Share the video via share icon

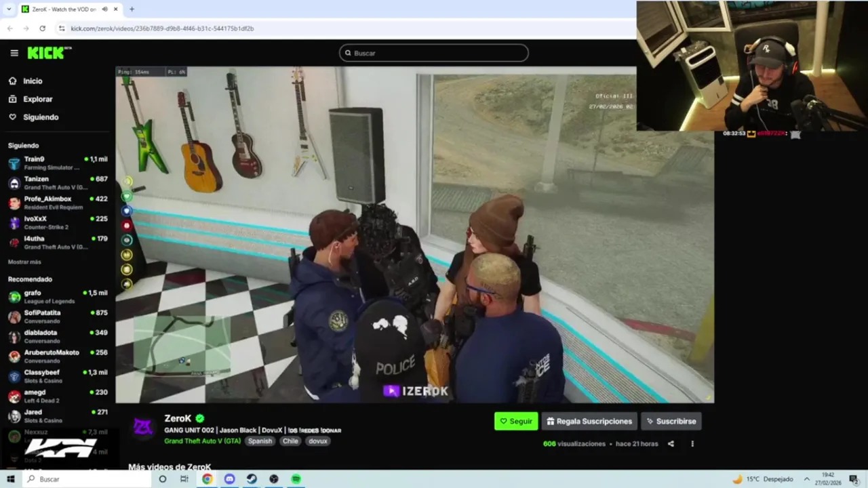pos(671,444)
